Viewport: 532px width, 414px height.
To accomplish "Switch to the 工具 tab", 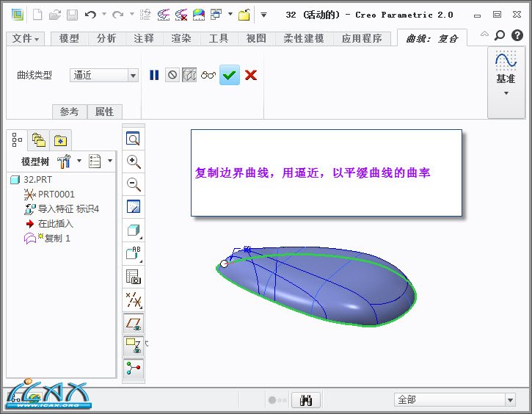I will click(219, 38).
